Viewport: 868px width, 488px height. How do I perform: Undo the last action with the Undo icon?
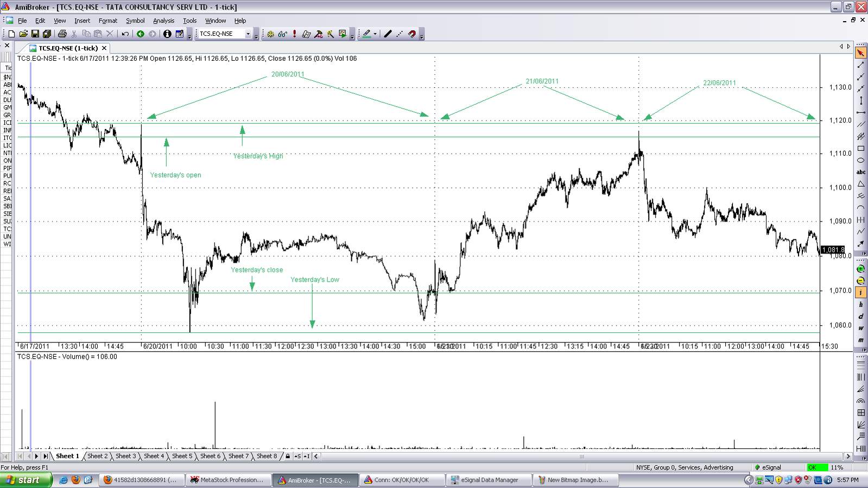pyautogui.click(x=125, y=34)
